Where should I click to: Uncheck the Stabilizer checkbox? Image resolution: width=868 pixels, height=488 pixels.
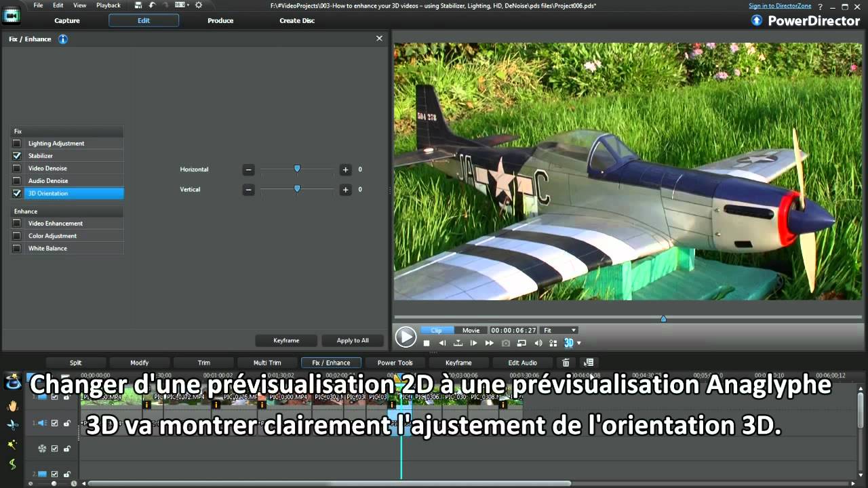tap(17, 156)
